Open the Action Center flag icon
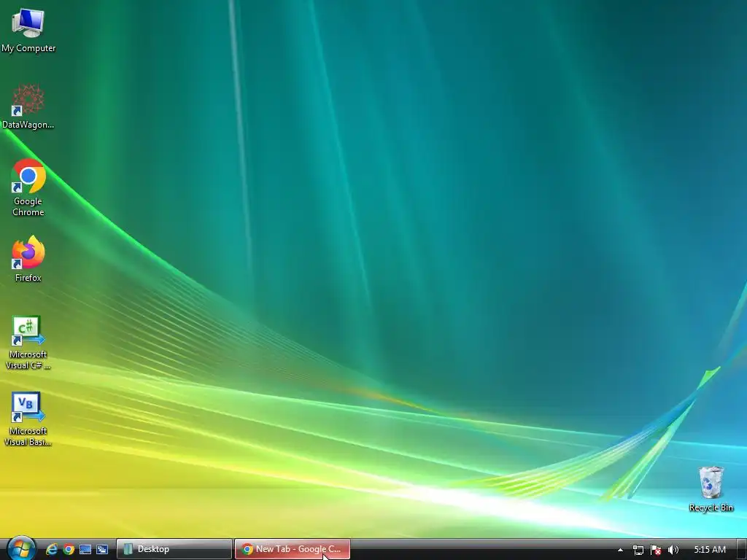Screen dimensions: 747x560 [656, 550]
